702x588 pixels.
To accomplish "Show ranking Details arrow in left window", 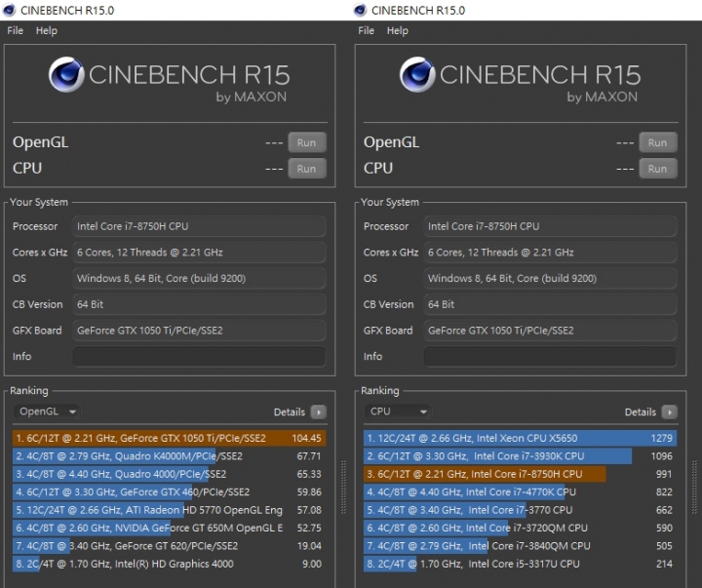I will click(x=318, y=412).
